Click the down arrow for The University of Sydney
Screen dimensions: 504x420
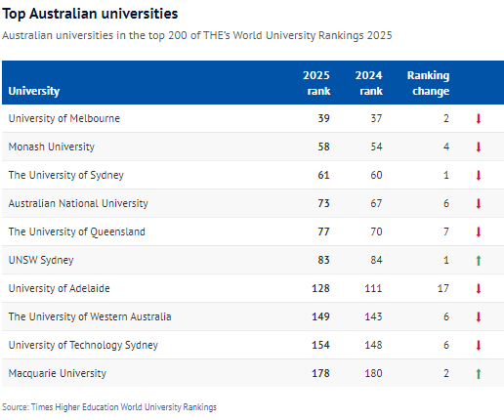coord(479,175)
